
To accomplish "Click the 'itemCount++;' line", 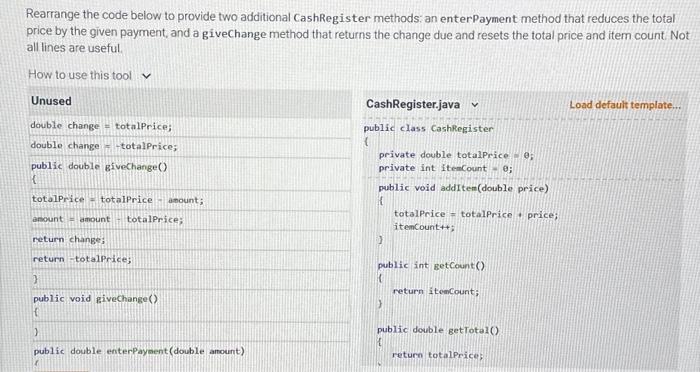I will tap(424, 227).
